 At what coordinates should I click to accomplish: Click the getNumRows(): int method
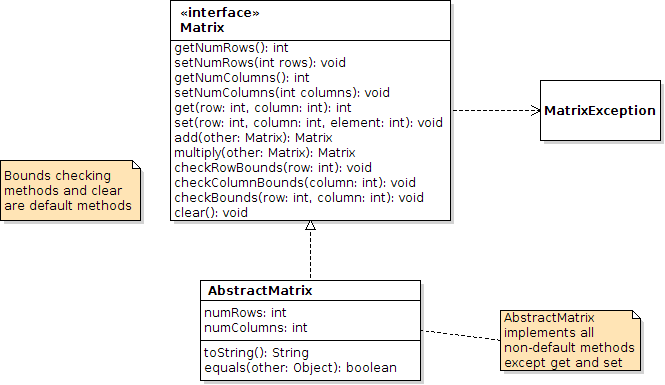click(x=231, y=47)
